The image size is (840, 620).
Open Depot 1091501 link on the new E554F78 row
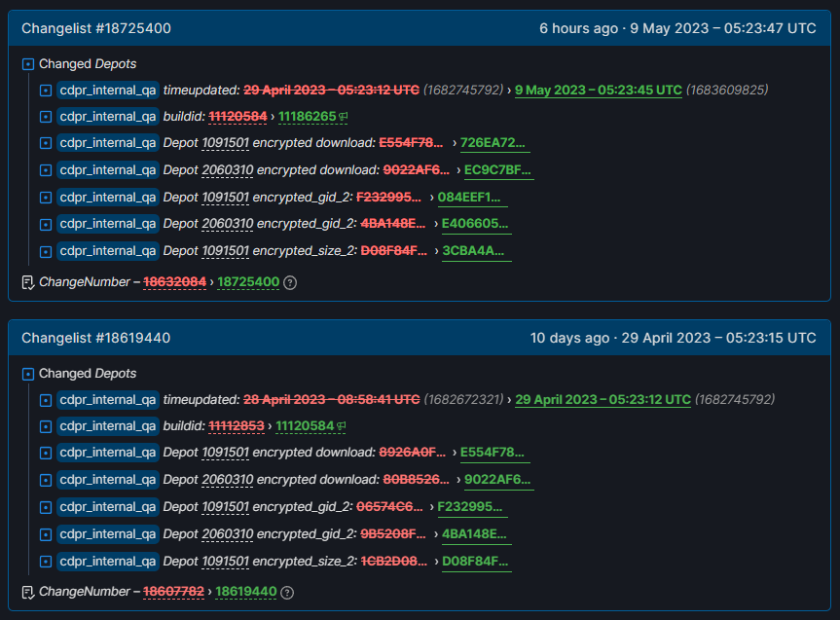point(225,453)
